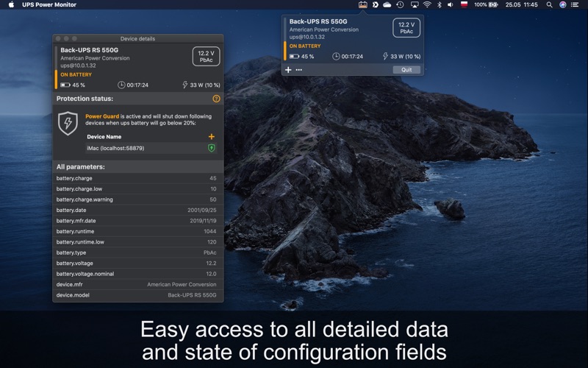Click the 100% battery status in menu bar
The image size is (588, 368).
pyautogui.click(x=486, y=5)
